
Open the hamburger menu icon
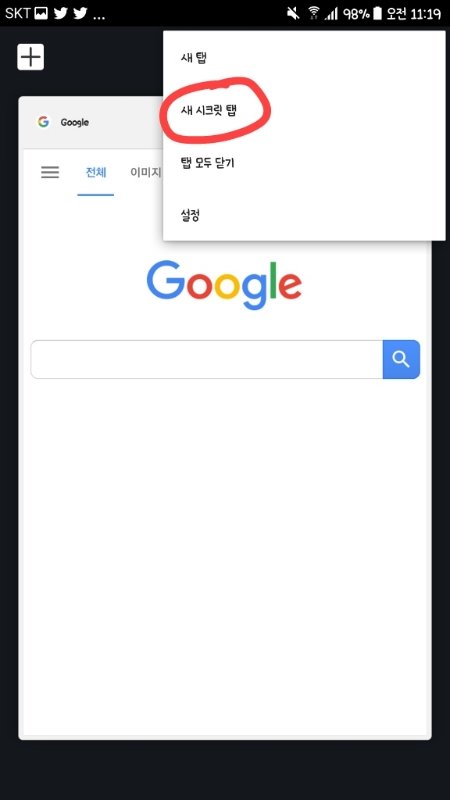pyautogui.click(x=50, y=172)
